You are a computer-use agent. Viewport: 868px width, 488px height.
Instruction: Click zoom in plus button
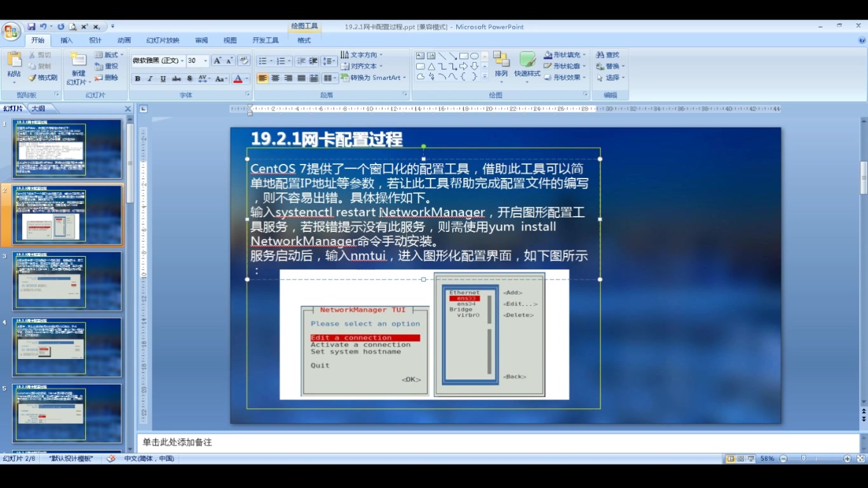(847, 459)
